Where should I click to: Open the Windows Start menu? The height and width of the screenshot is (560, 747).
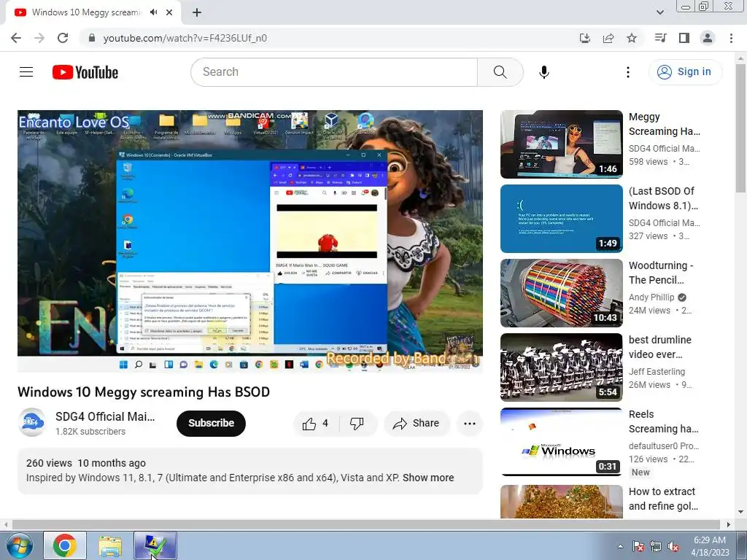coord(20,545)
